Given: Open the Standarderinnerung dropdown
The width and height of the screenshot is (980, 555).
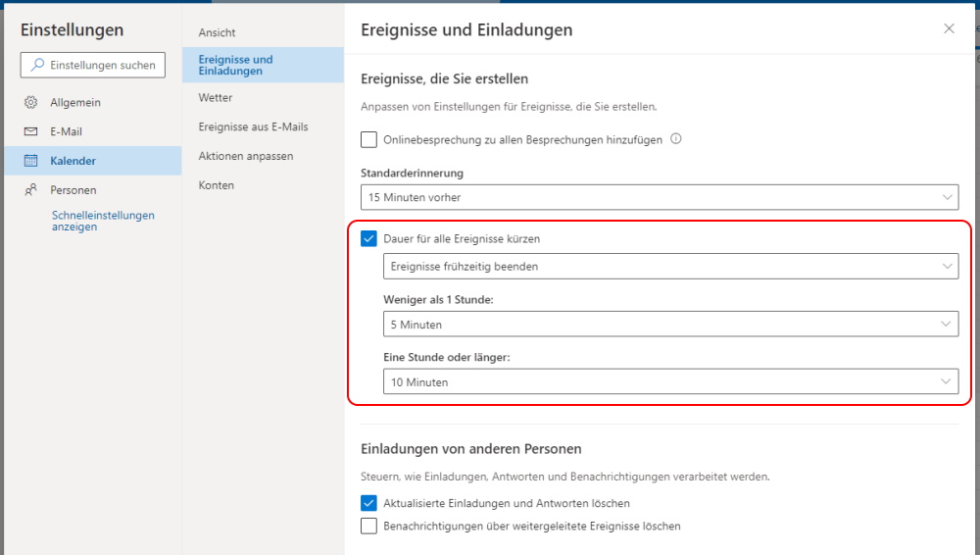Looking at the screenshot, I should coord(660,197).
